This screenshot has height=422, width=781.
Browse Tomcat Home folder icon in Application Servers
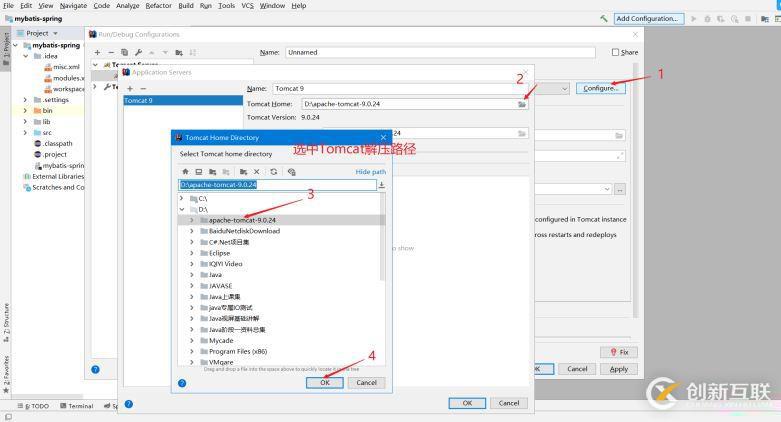tap(521, 104)
